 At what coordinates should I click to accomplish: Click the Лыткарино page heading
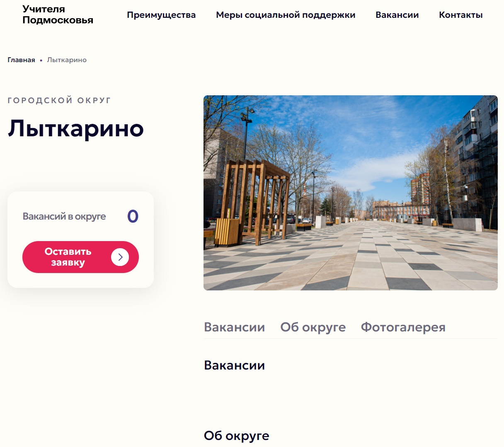coord(76,128)
